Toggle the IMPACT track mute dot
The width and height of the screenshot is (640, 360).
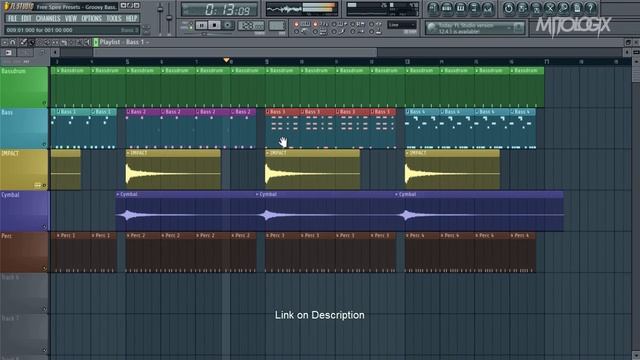tap(44, 186)
